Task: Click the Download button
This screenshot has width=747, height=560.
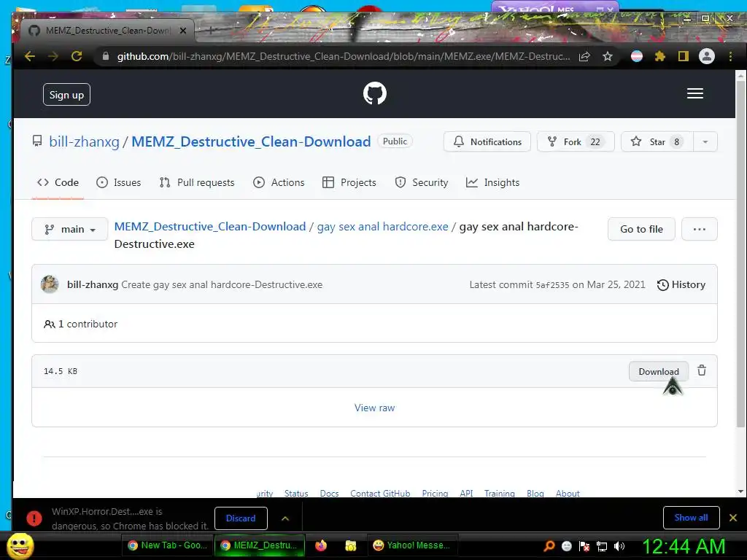Action: coord(659,371)
